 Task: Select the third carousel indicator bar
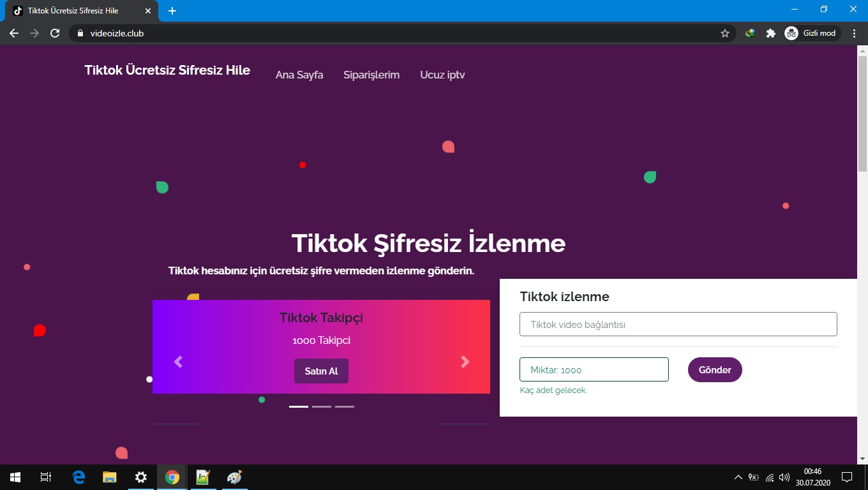pyautogui.click(x=345, y=406)
